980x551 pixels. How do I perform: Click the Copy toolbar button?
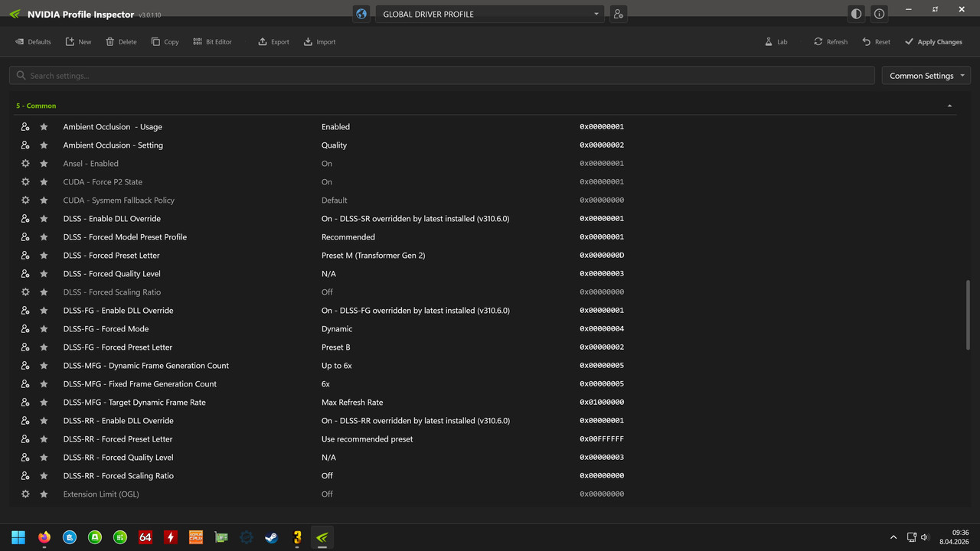(165, 42)
